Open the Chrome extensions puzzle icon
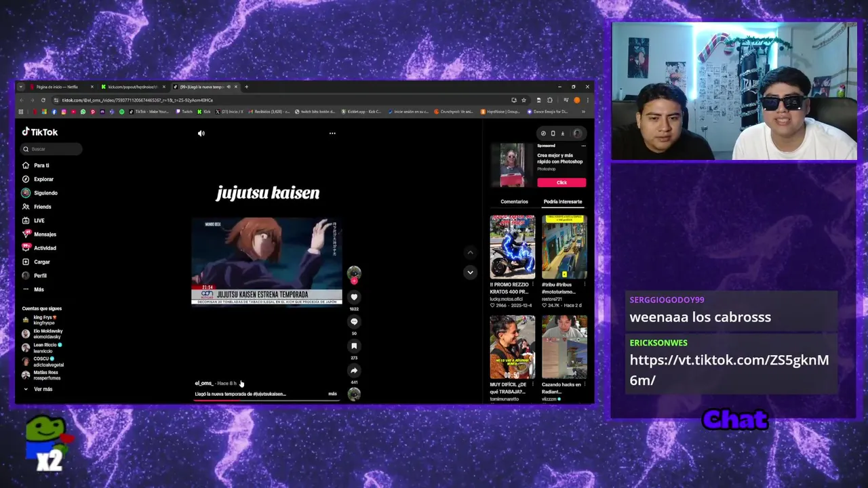The width and height of the screenshot is (868, 488). 549,100
